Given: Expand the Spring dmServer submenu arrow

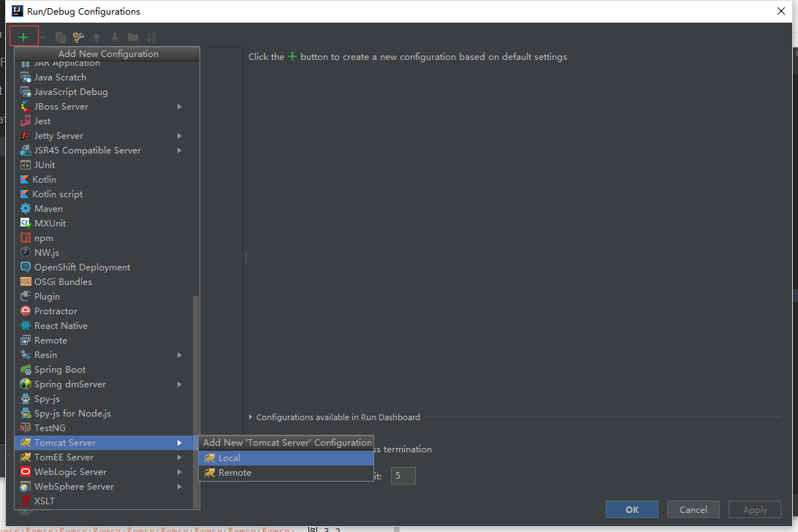Looking at the screenshot, I should [179, 384].
